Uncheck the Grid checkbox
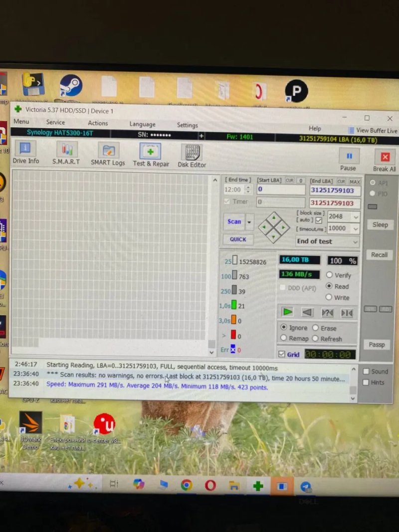 [x=282, y=354]
